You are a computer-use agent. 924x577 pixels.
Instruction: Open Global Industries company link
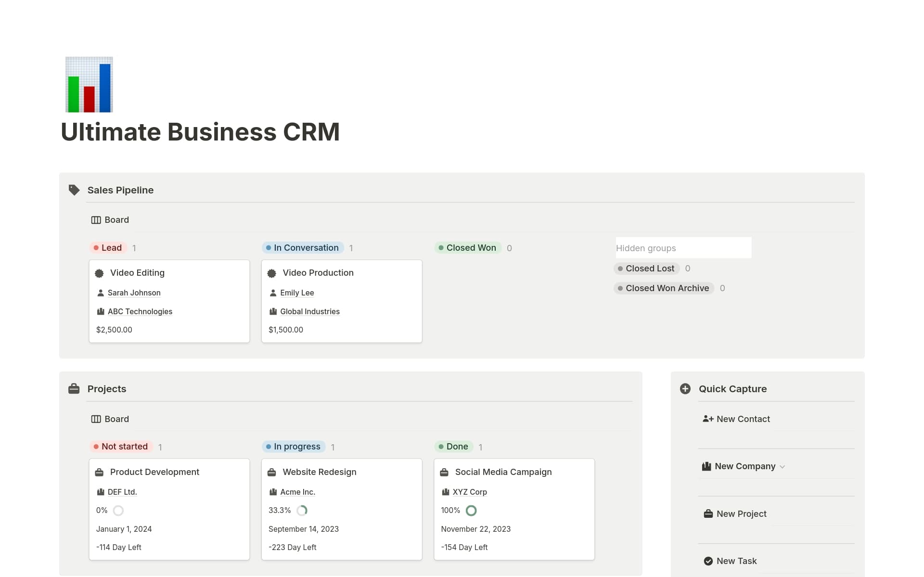[309, 312]
